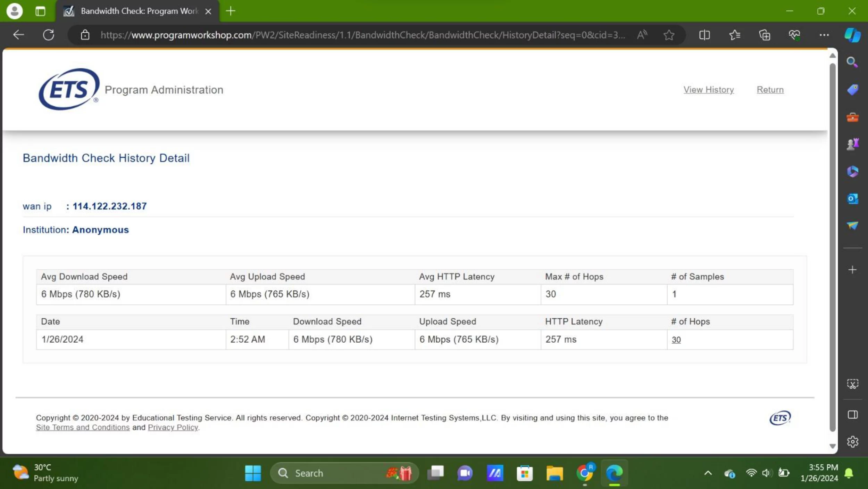The image size is (868, 489).
Task: Open the Favorites list icon
Action: click(734, 35)
